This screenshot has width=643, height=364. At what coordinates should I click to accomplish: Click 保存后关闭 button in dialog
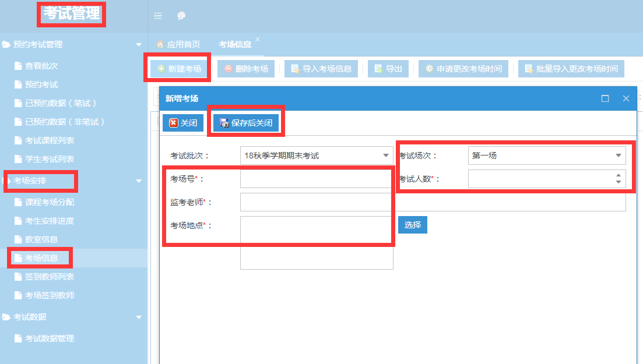246,123
